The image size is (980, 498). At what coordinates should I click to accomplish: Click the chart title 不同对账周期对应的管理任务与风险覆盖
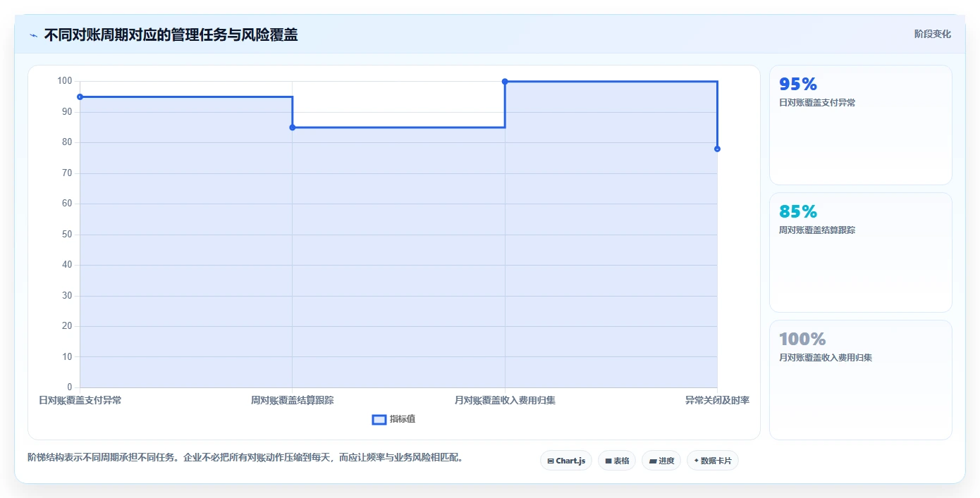[x=171, y=35]
